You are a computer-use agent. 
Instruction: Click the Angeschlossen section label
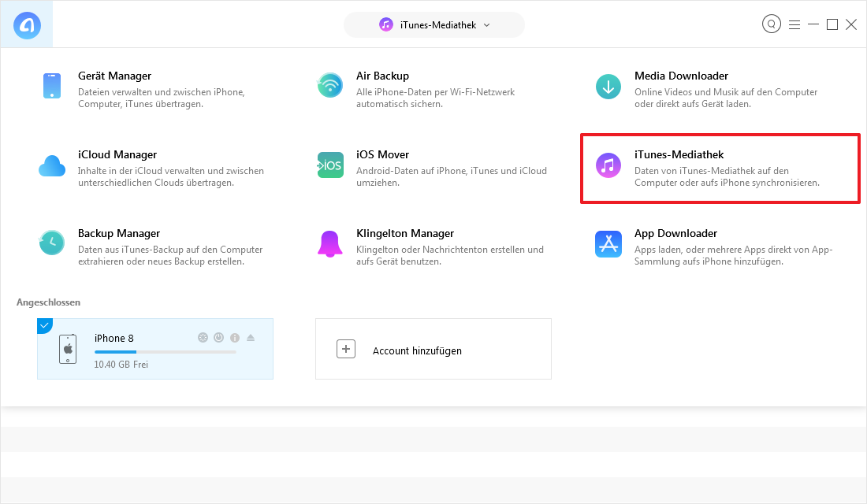49,302
